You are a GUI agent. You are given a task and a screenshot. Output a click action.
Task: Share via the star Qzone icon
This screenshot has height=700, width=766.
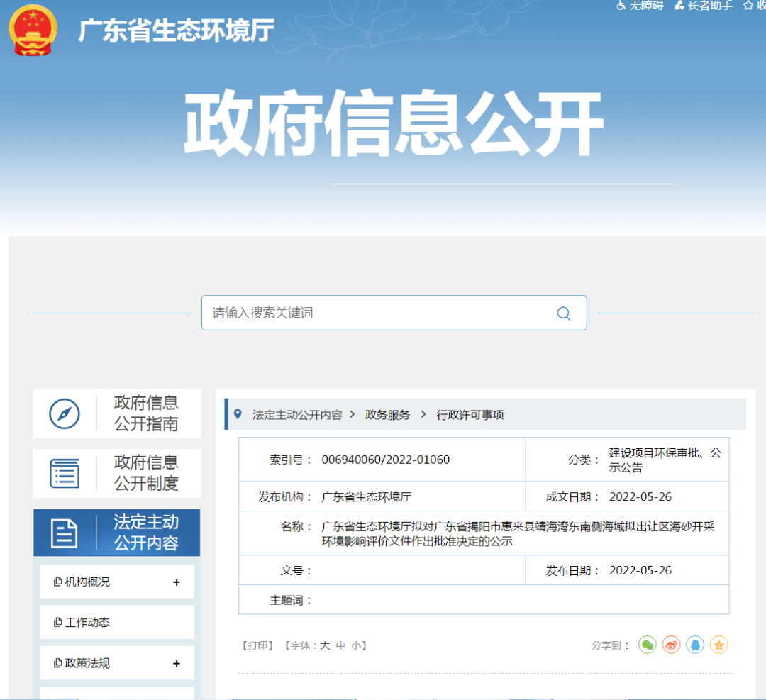point(719,645)
